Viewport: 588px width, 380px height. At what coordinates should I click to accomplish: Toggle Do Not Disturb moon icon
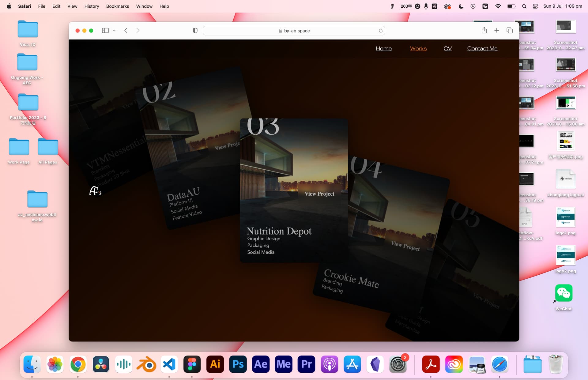click(x=461, y=6)
